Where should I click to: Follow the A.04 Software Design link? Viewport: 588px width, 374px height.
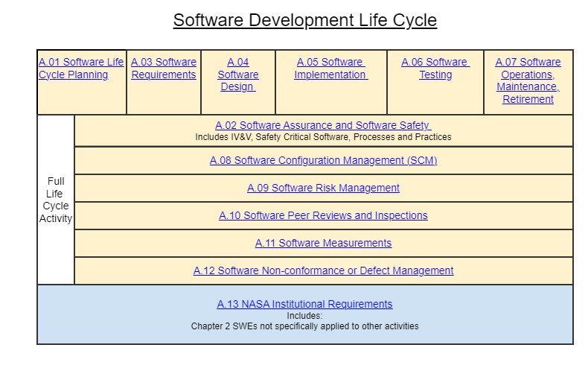[x=237, y=75]
